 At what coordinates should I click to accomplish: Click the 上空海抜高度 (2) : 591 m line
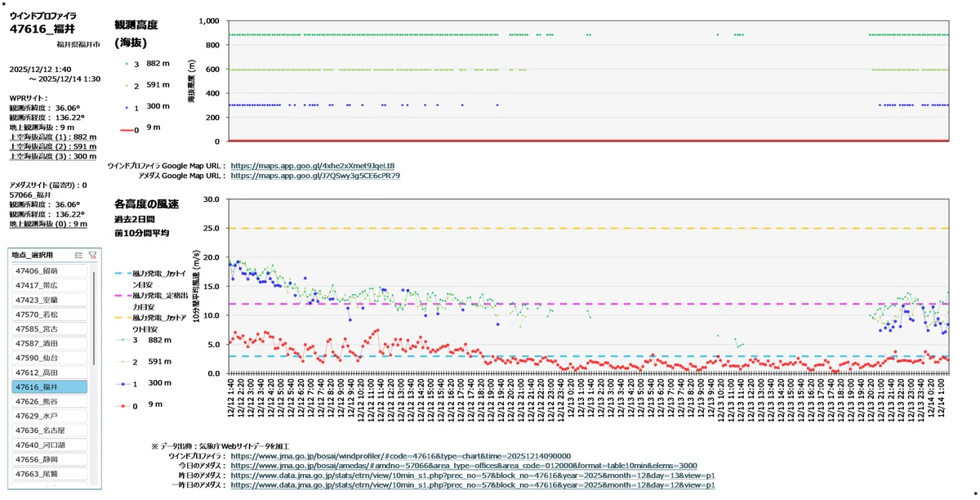[52, 147]
